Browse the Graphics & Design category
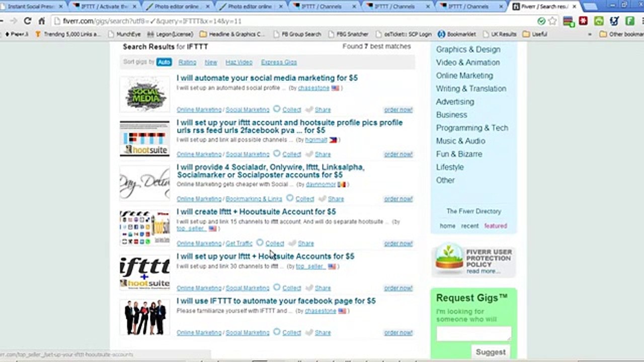The image size is (644, 362). coord(468,49)
